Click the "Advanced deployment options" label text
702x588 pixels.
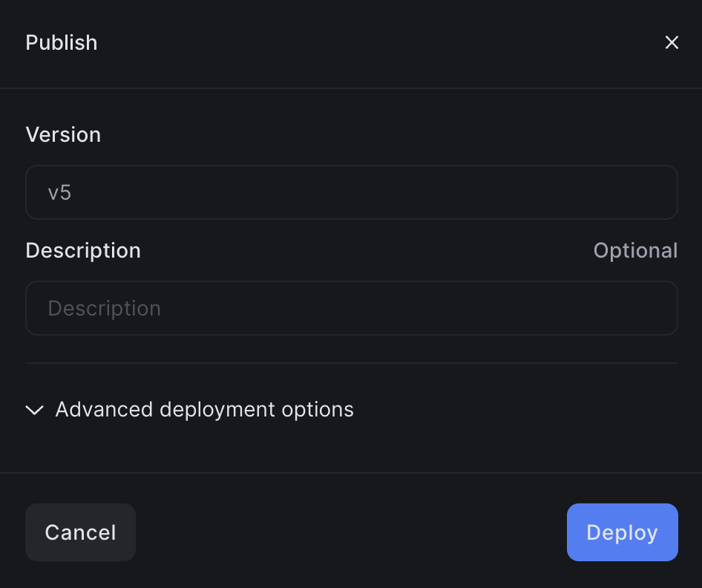coord(204,410)
